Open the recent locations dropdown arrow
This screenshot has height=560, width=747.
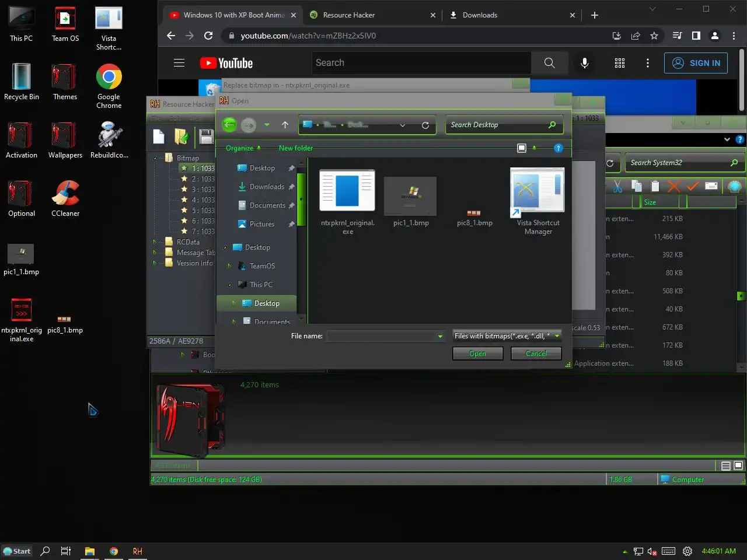pos(267,125)
